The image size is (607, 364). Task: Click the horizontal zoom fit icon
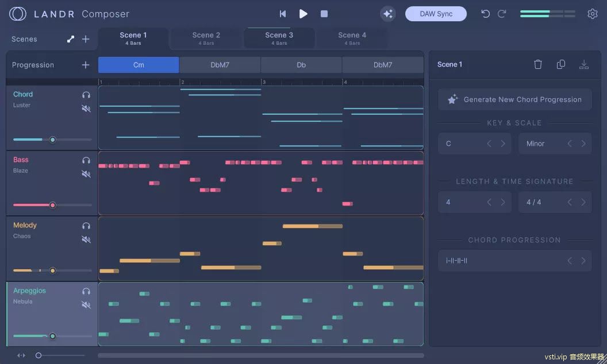coord(21,355)
